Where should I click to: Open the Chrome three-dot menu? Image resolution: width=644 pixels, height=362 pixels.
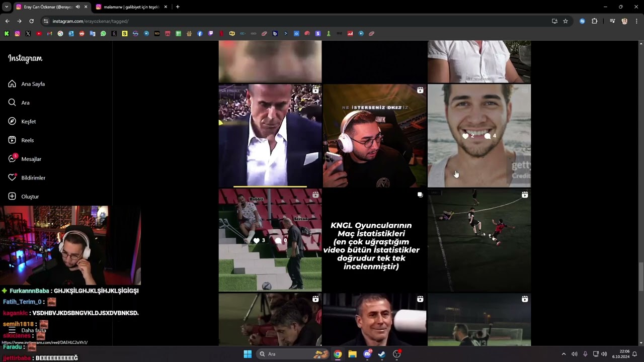click(x=636, y=21)
